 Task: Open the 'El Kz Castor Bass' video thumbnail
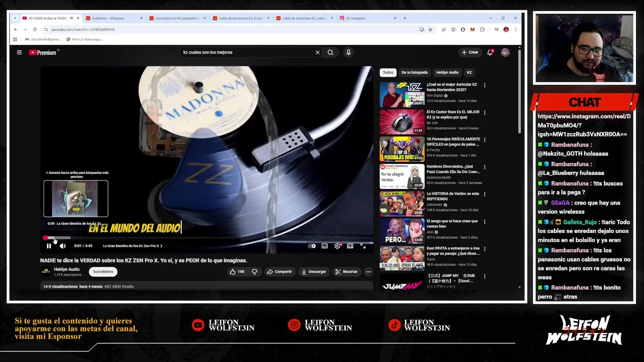[401, 121]
